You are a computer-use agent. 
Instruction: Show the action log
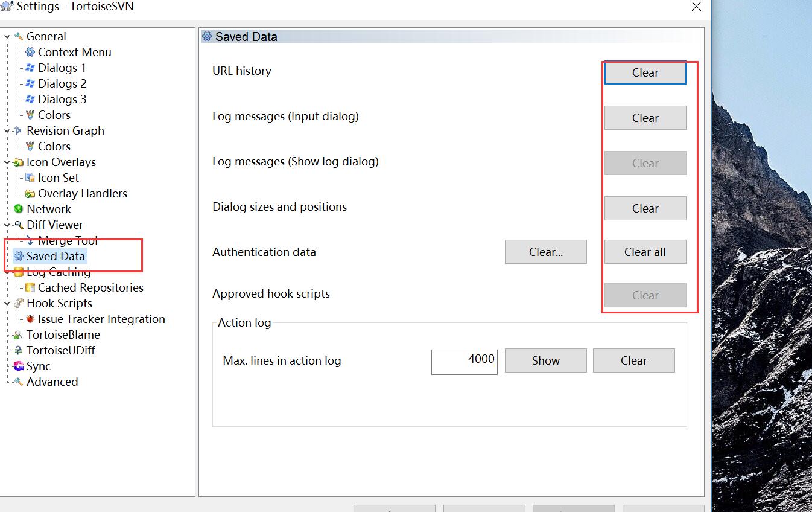point(546,360)
